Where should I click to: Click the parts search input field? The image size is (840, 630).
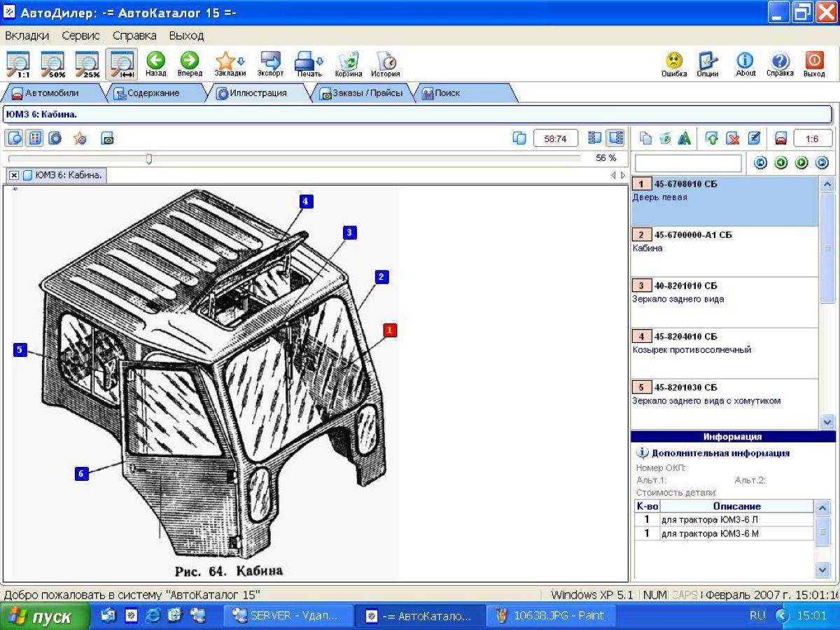click(x=688, y=163)
